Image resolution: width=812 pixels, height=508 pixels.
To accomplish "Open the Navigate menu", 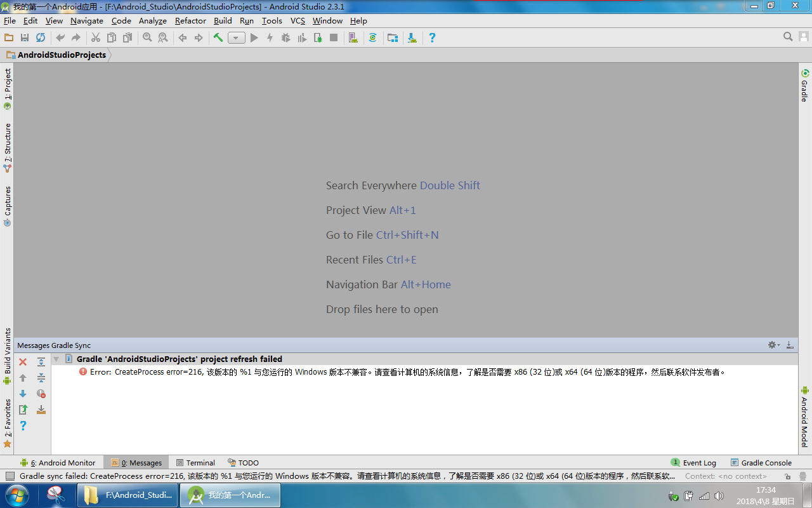I will pyautogui.click(x=87, y=20).
